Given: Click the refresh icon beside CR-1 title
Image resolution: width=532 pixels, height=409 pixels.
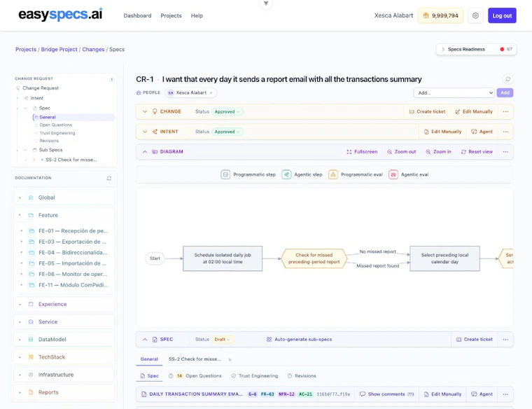Looking at the screenshot, I should (x=508, y=79).
